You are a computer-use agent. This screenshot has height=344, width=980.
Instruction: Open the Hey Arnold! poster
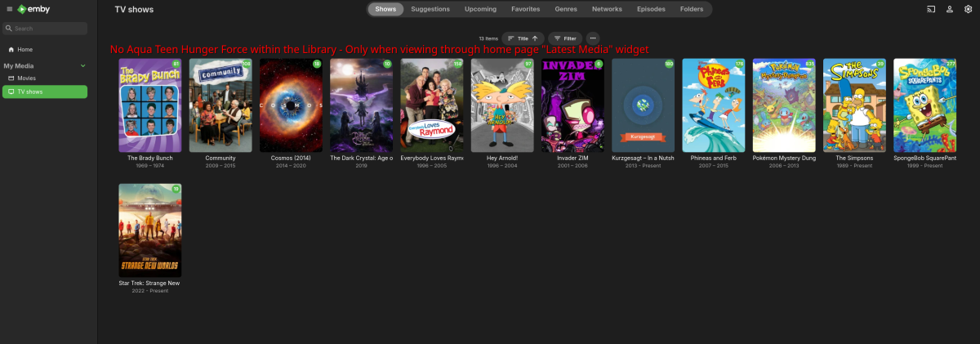502,105
